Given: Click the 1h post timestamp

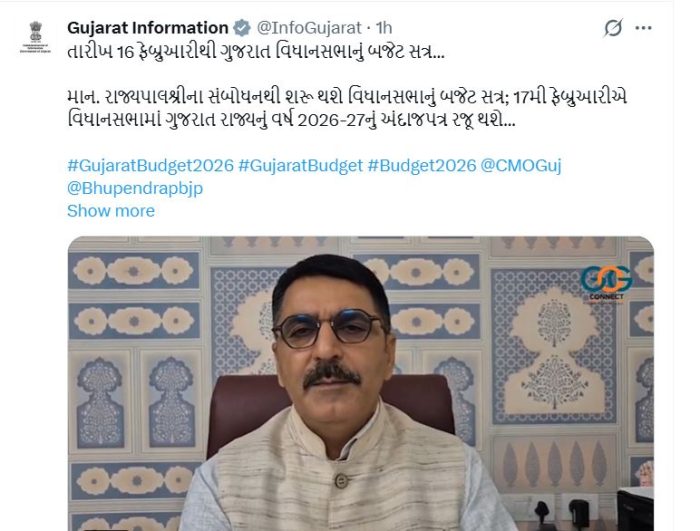Looking at the screenshot, I should (384, 28).
